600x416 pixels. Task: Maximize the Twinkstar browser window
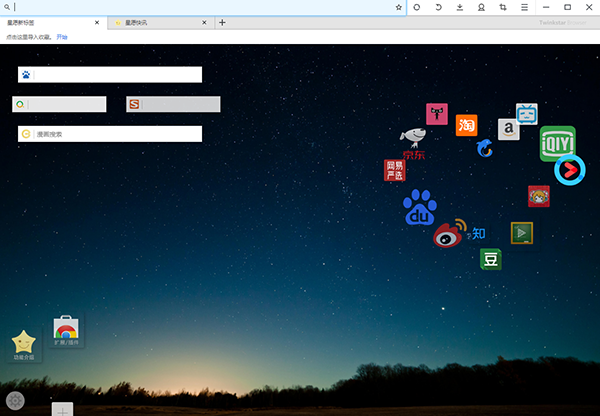point(567,7)
